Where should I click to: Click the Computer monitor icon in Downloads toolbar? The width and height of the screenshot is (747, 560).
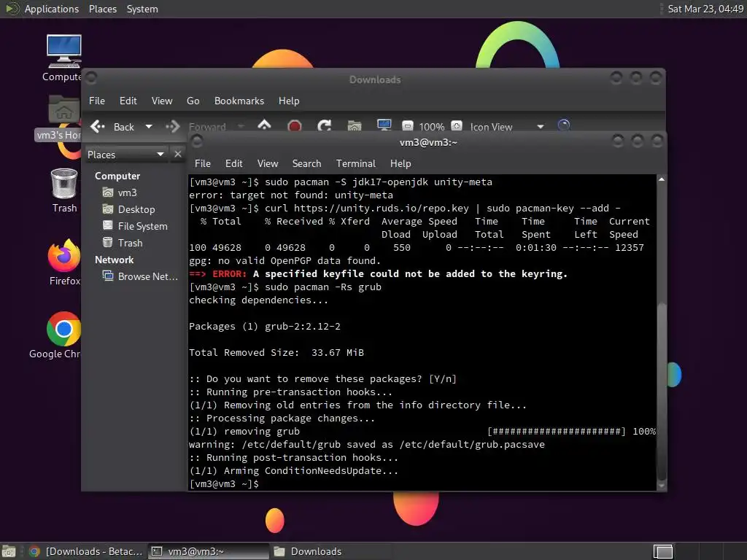click(x=384, y=125)
